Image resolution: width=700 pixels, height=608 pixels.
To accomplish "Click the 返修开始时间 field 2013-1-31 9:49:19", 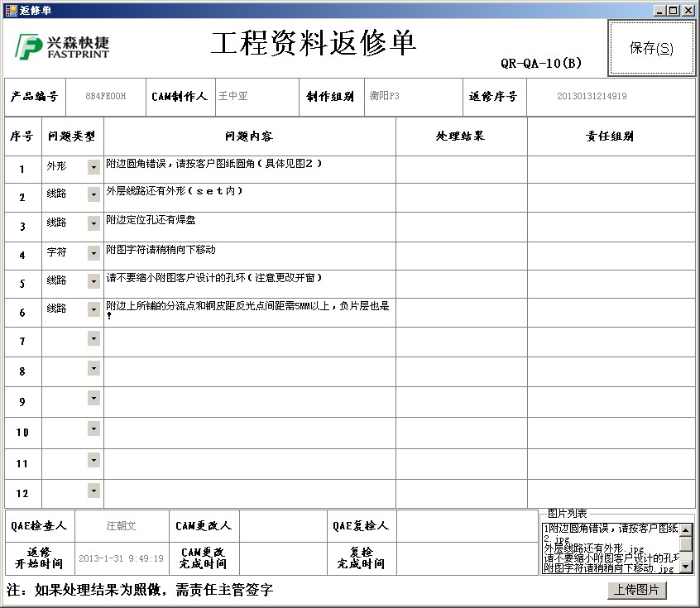I will [122, 558].
